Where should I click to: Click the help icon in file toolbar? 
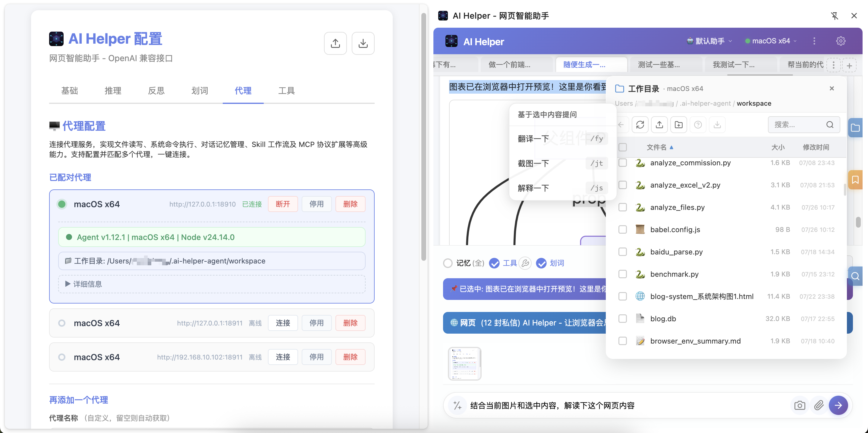point(698,125)
